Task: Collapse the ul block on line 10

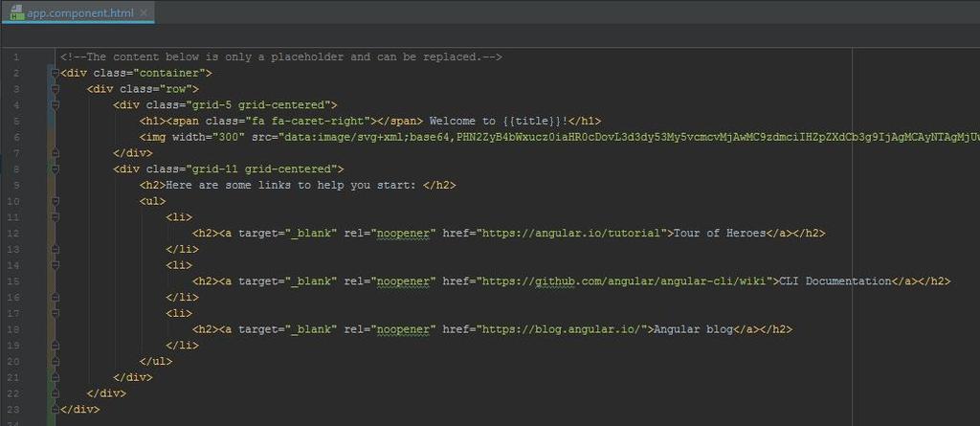Action: coord(56,201)
